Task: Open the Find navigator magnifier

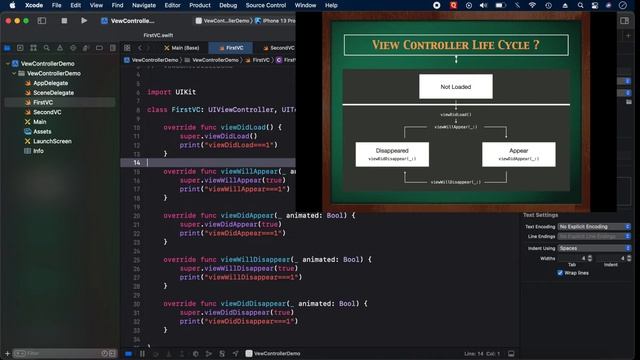Action: pos(47,48)
